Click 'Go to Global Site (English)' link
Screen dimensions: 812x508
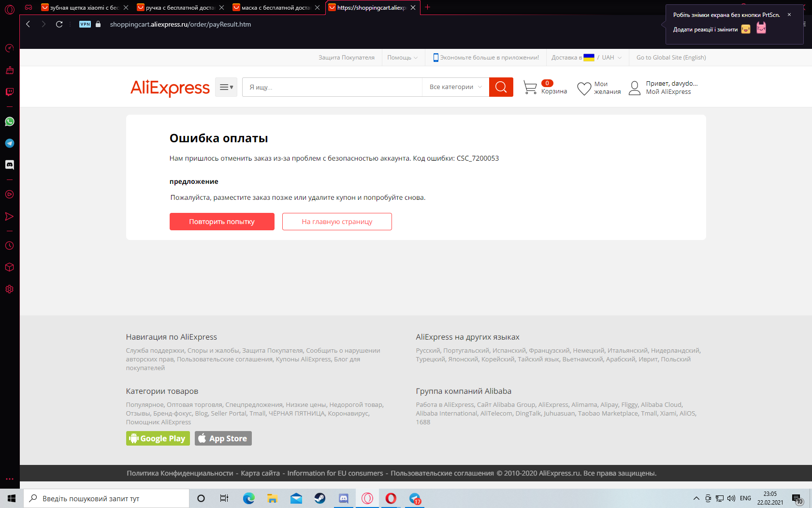point(671,58)
